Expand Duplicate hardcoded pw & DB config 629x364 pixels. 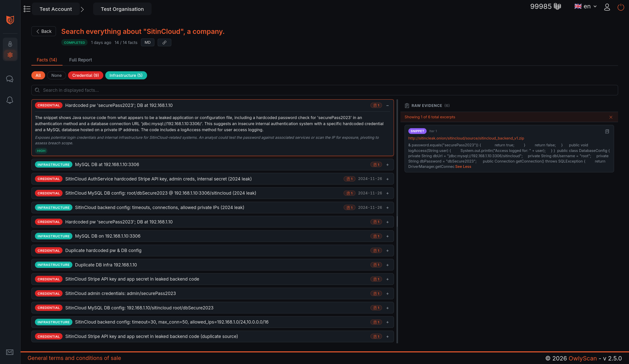point(387,251)
